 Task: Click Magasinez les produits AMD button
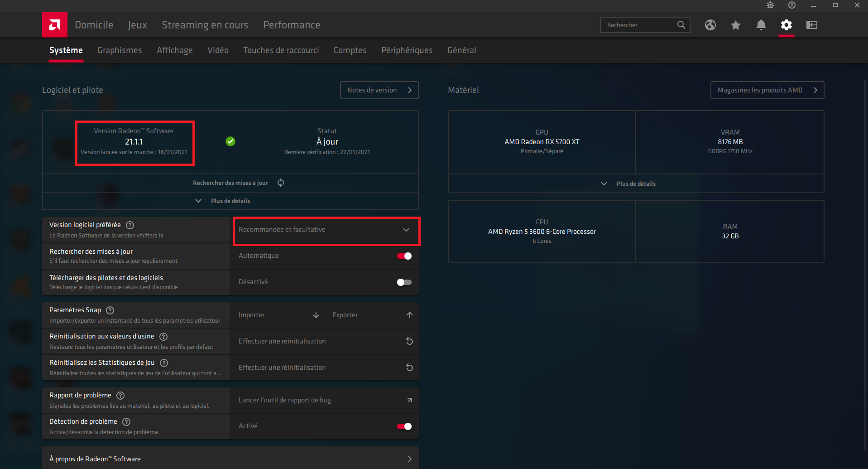point(767,90)
